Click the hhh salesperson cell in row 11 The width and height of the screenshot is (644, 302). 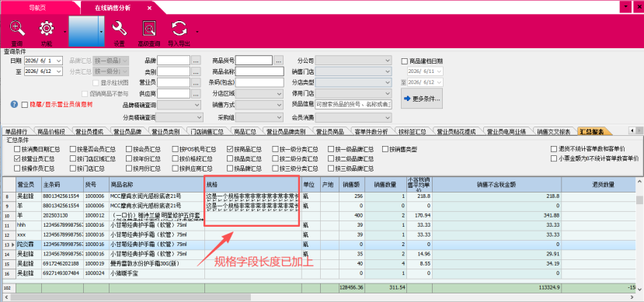pyautogui.click(x=28, y=225)
